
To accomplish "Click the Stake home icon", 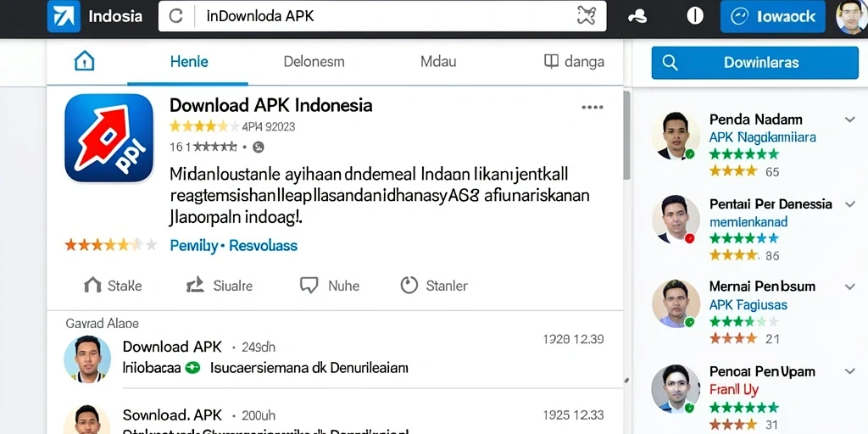I will pos(92,285).
